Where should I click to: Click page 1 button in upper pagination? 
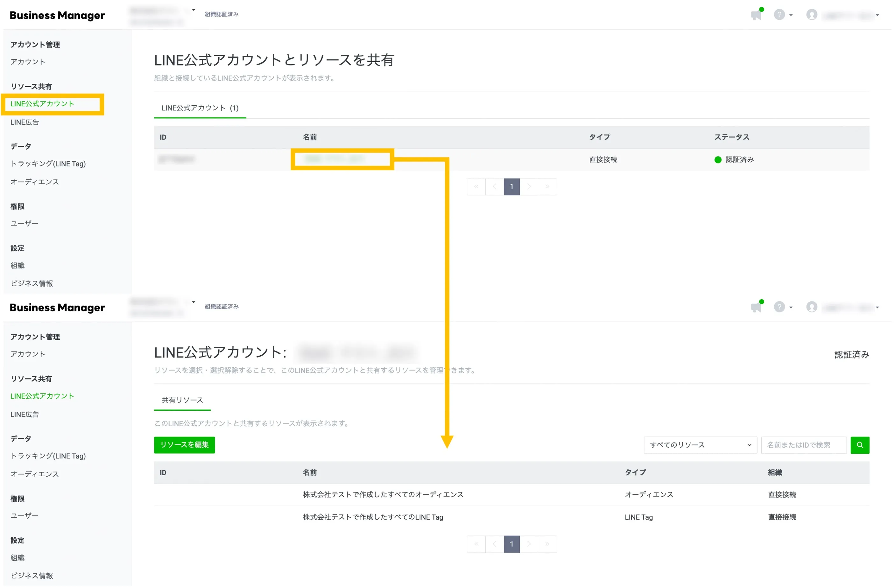511,187
